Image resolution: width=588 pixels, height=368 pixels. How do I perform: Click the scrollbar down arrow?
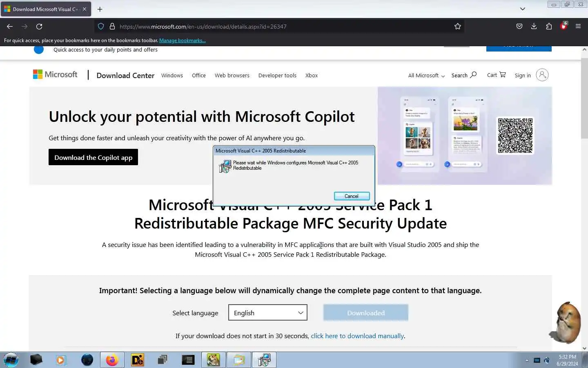pyautogui.click(x=584, y=348)
